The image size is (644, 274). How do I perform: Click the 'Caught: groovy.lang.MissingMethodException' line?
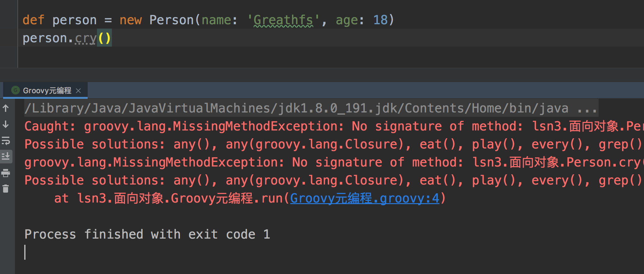(334, 126)
